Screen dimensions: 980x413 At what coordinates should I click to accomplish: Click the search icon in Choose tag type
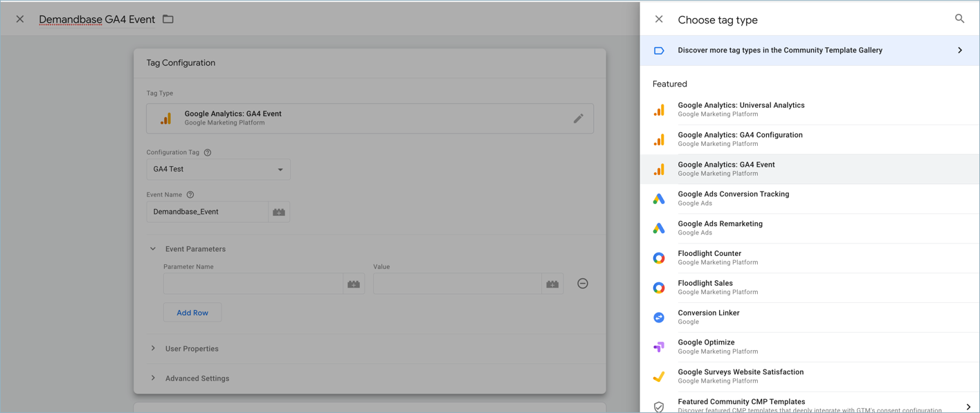[x=959, y=19]
